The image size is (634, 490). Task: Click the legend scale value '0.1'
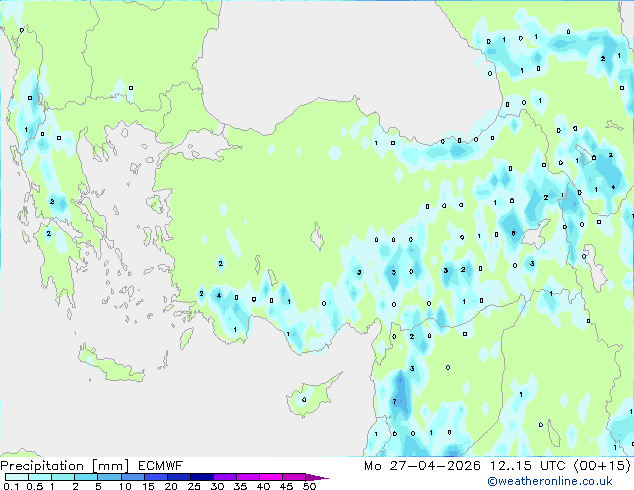(11, 486)
